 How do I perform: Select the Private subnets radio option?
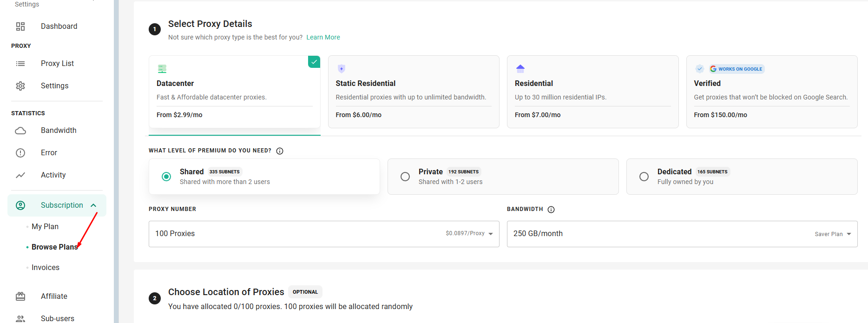405,177
